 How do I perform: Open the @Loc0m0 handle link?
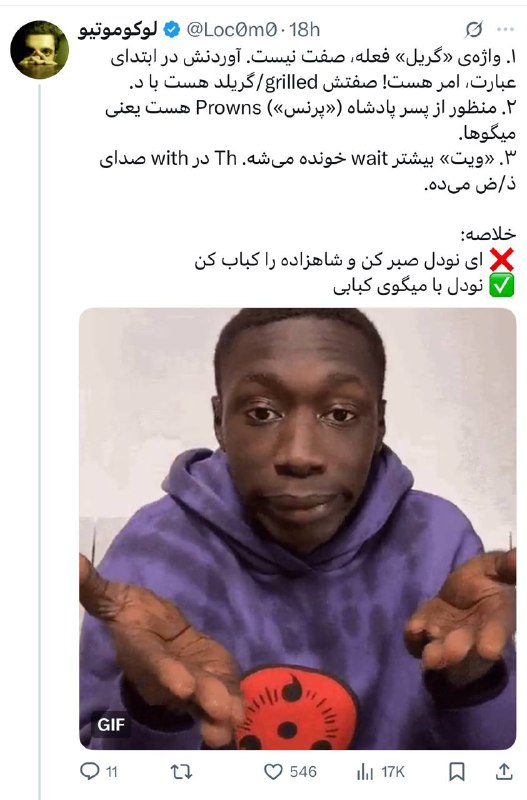tap(231, 30)
